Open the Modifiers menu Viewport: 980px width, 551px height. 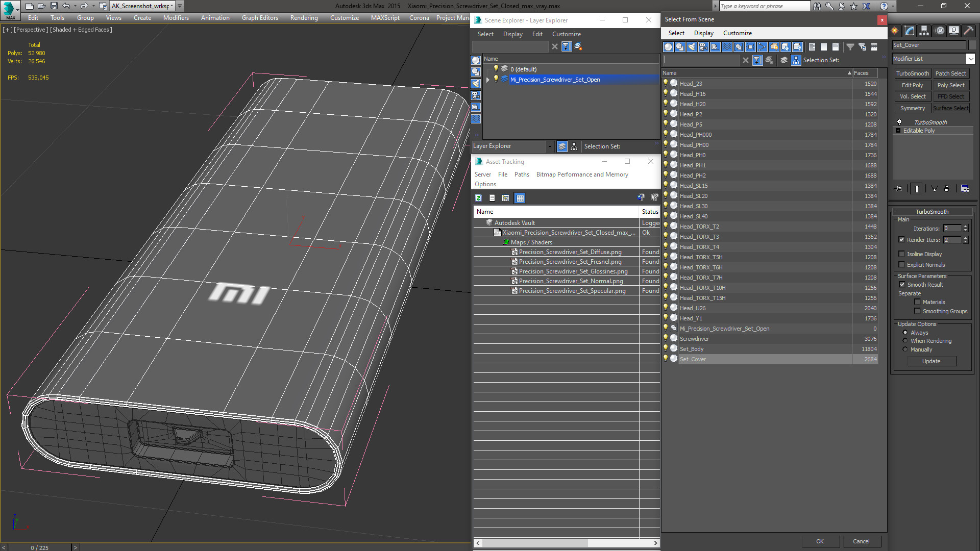pos(176,18)
